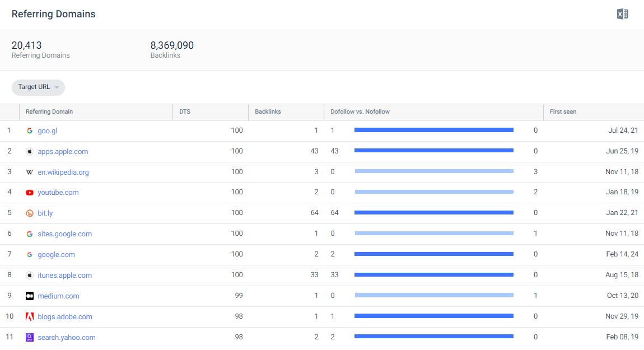Screen dimensions: 644x350
Task: Click the Medium favicon in row 9
Action: [x=29, y=296]
